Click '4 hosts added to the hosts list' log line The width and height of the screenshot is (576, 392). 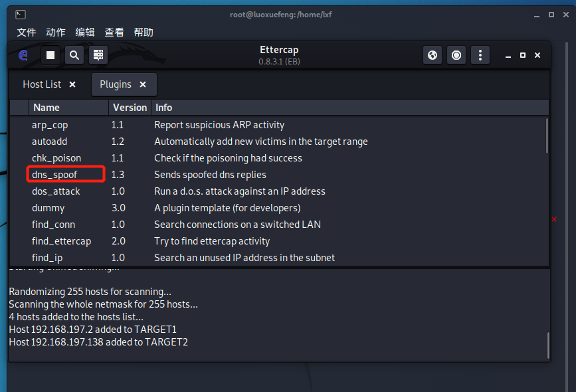(x=76, y=317)
